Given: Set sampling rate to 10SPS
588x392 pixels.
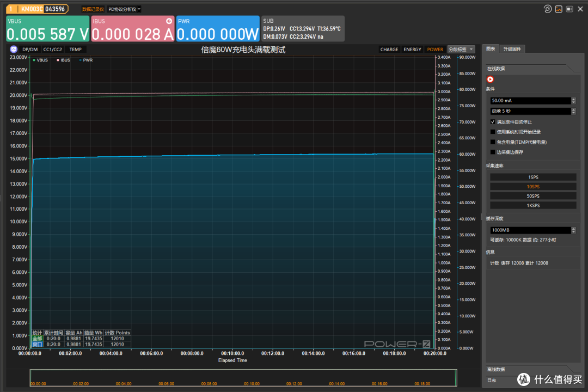Looking at the screenshot, I should (x=533, y=186).
